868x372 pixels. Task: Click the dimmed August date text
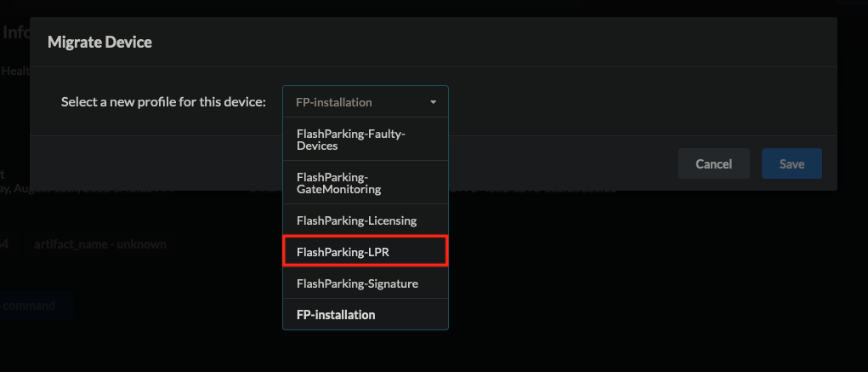[x=88, y=188]
